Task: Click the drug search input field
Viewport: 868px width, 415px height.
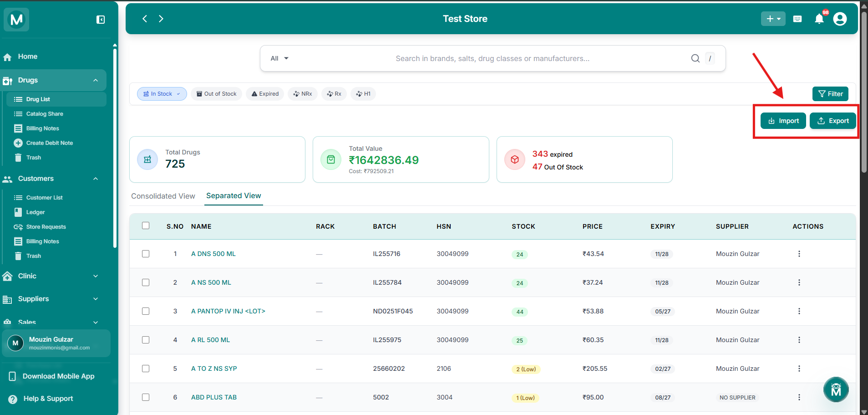Action: click(492, 58)
